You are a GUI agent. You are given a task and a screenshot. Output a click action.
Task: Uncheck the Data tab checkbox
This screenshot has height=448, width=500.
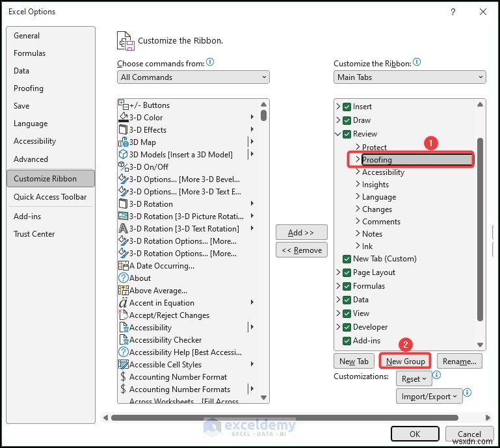tap(347, 300)
